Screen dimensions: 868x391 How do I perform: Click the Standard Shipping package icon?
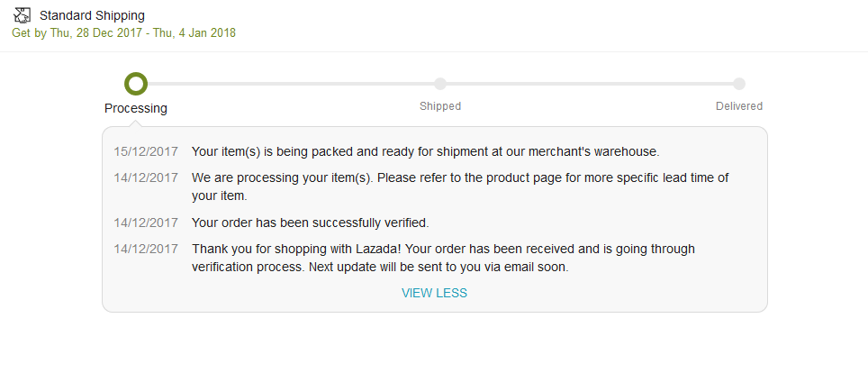point(23,15)
